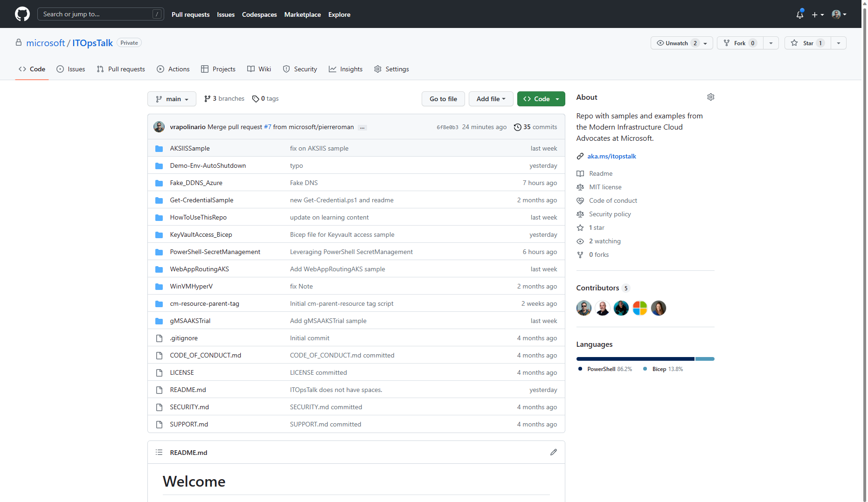The width and height of the screenshot is (868, 502).
Task: Click PowerShell segment of languages bar
Action: [x=635, y=359]
